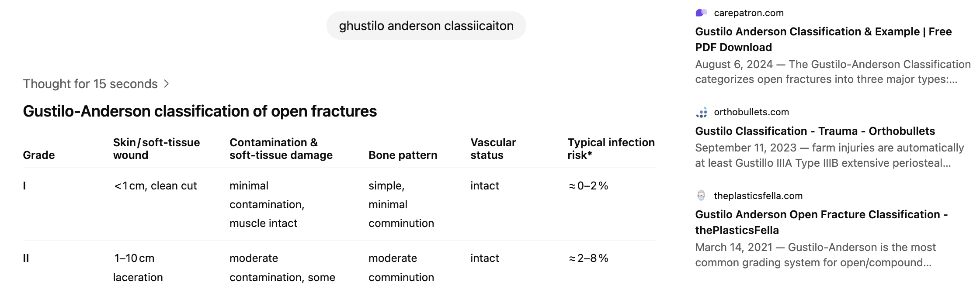Click the carepatron.com favicon icon
980x289 pixels.
701,13
